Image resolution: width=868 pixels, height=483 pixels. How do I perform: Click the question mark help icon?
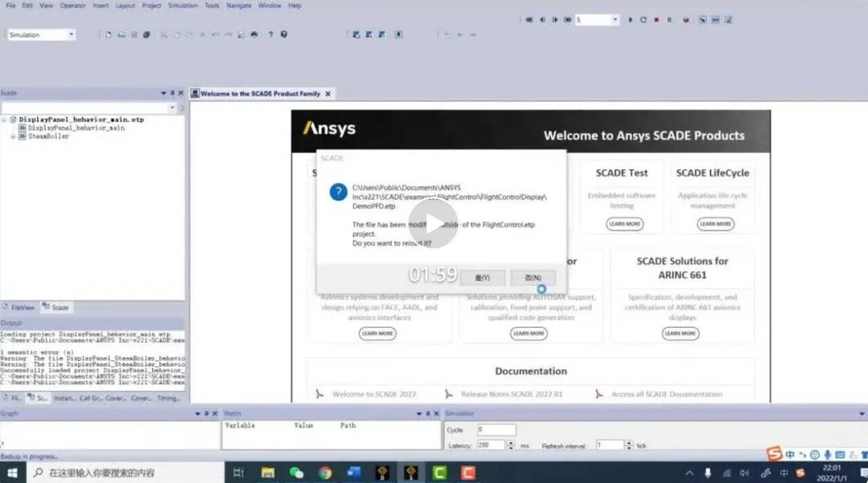point(271,35)
